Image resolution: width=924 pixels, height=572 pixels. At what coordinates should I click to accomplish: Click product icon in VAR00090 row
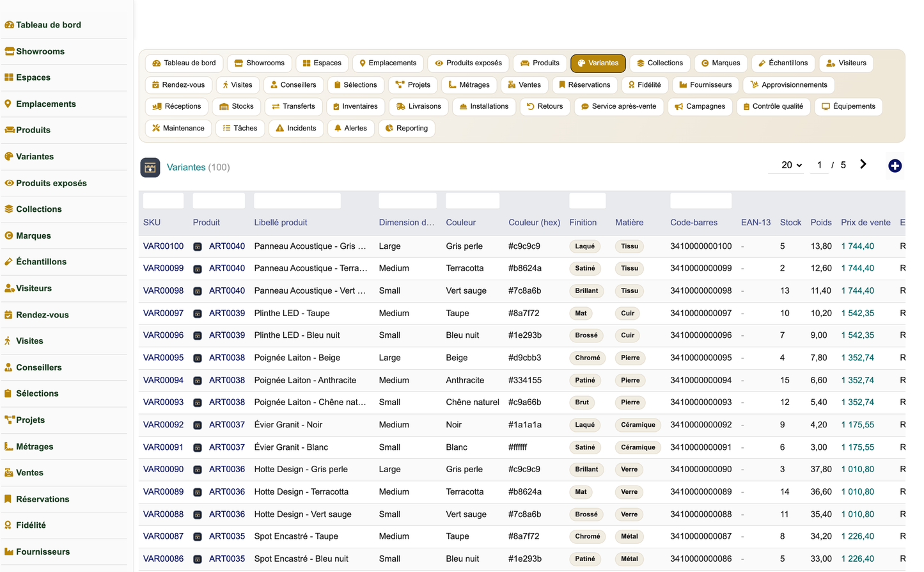(198, 470)
